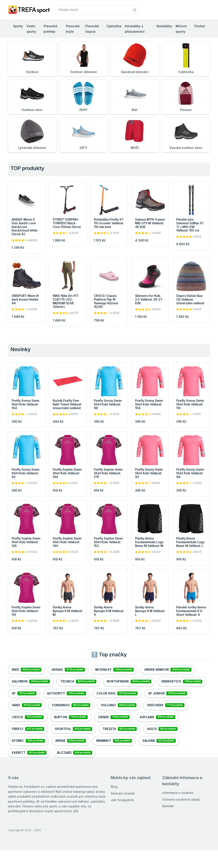Select the MUŽI red shorts category
Screen dimensions: 218x868
tap(135, 135)
